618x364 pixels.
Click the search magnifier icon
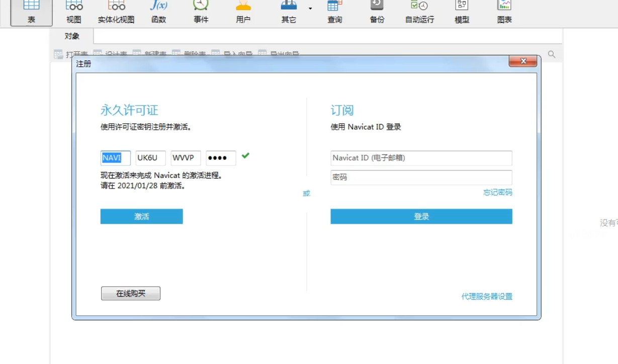point(552,54)
